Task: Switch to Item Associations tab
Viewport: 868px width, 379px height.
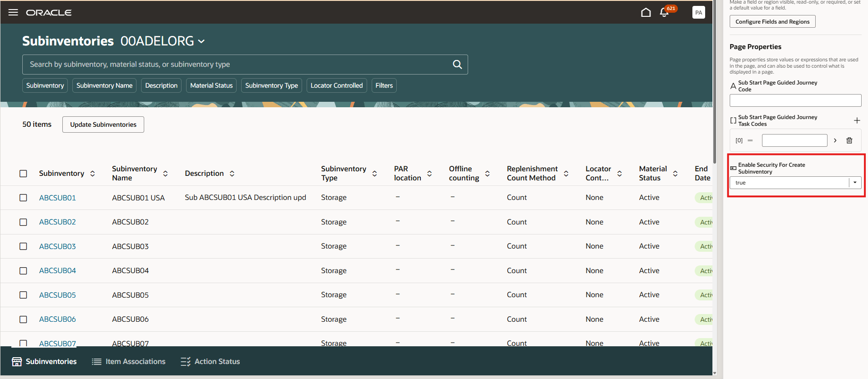Action: click(129, 362)
